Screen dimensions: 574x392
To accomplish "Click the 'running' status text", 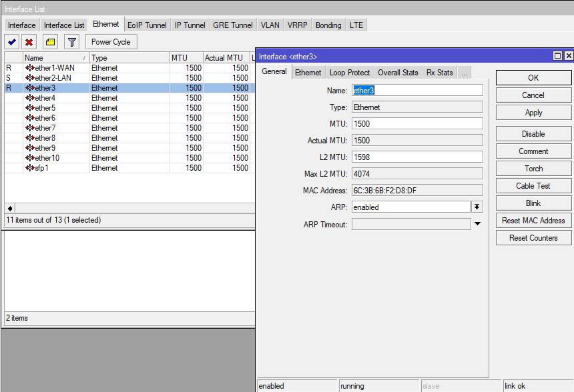I will pyautogui.click(x=352, y=386).
